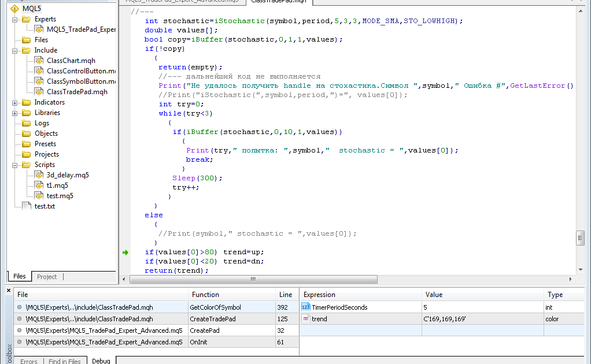
Task: Click line number 125 in call stack
Action: click(282, 319)
